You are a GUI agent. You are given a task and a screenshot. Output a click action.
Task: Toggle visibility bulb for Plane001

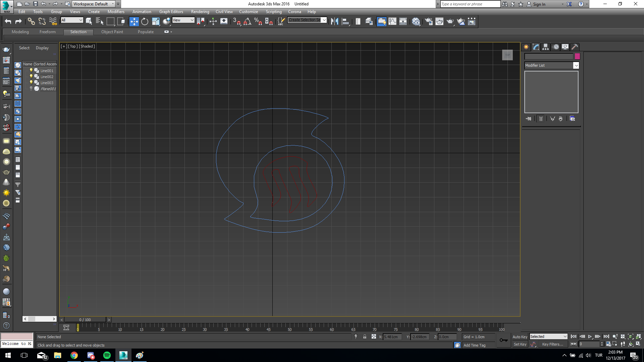tap(31, 88)
